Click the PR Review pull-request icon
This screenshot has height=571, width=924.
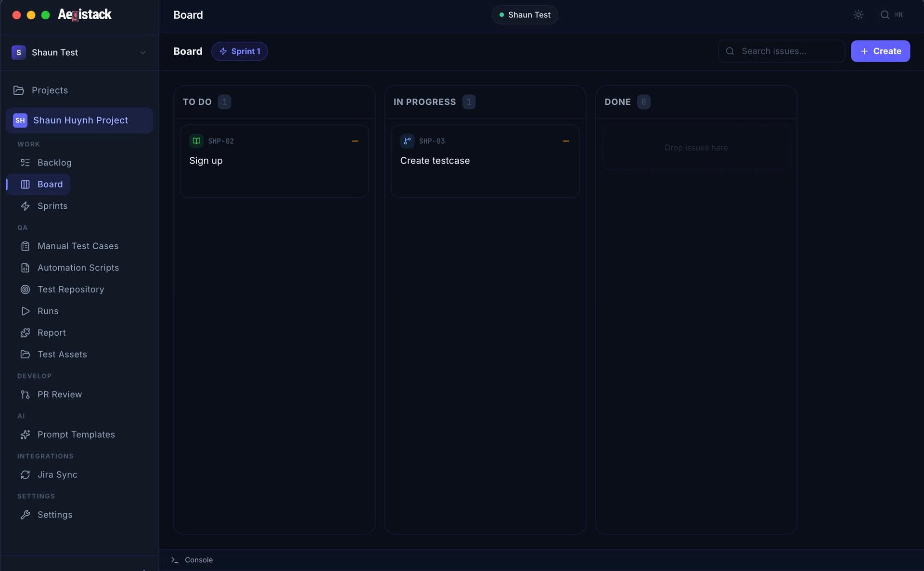(25, 394)
